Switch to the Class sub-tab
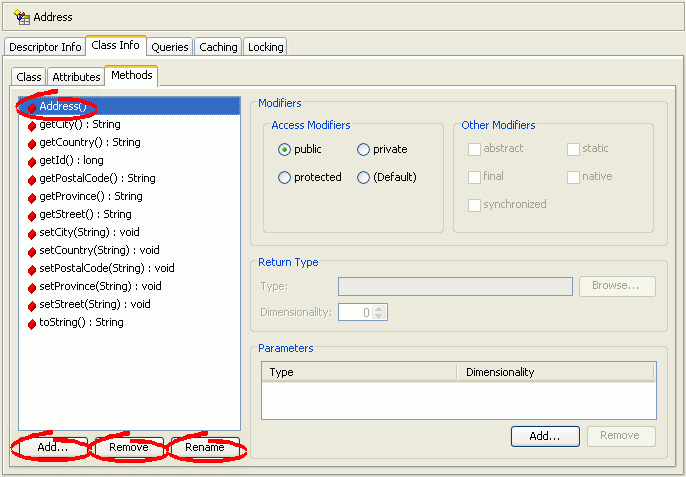This screenshot has width=686, height=477. click(x=28, y=77)
